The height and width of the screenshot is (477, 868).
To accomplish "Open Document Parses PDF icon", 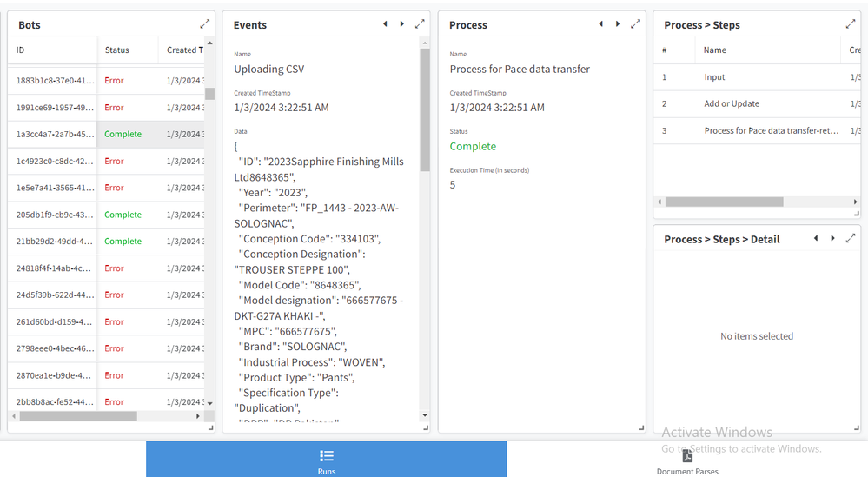I will [x=687, y=455].
